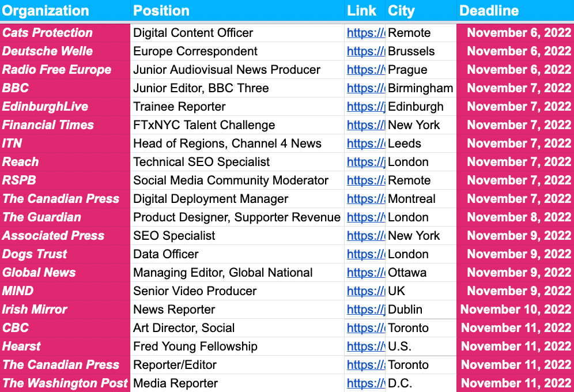Viewport: 574px width, 392px height.
Task: Open the Associated Press SEO Specialist link
Action: click(x=366, y=236)
